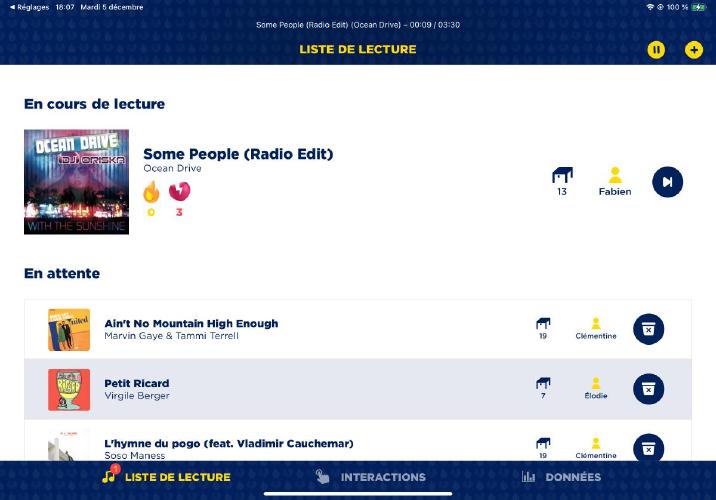
Task: Tap Clémentine icon on Ain't No Mountain row
Action: pos(596,324)
